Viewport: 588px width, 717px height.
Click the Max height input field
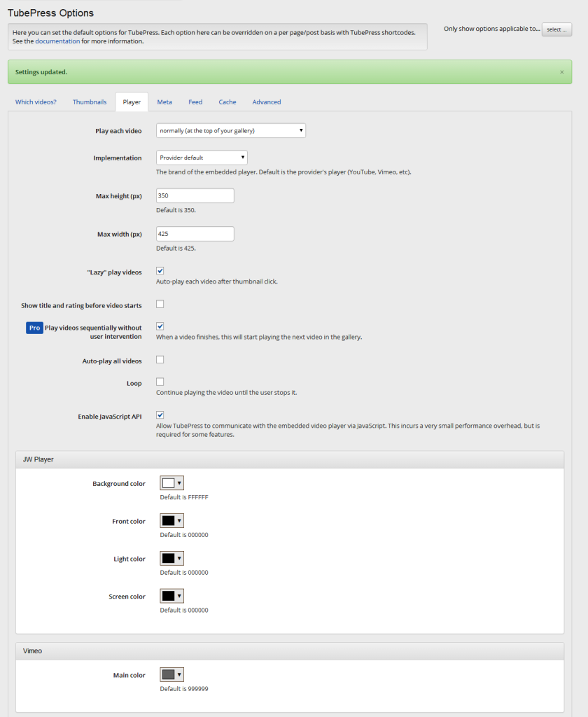coord(195,196)
